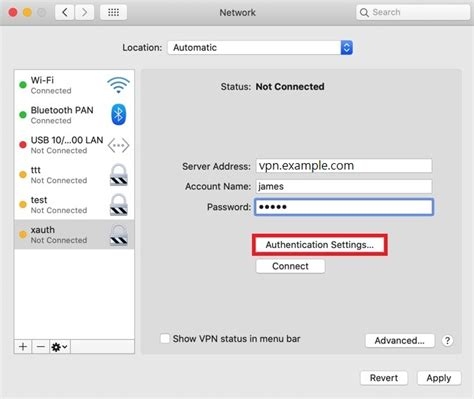Select the test VPN service

coord(74,205)
